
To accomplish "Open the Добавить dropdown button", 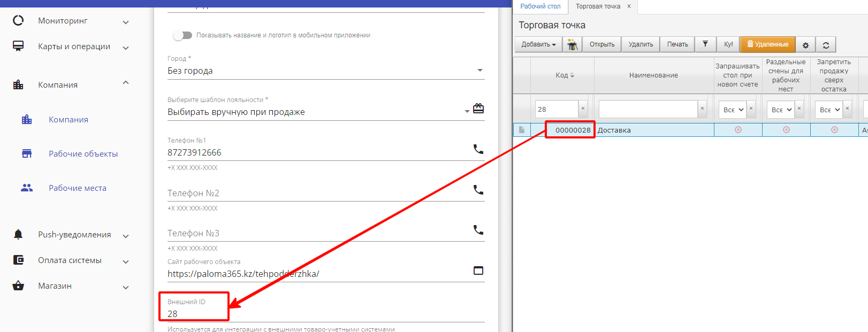I will point(538,44).
